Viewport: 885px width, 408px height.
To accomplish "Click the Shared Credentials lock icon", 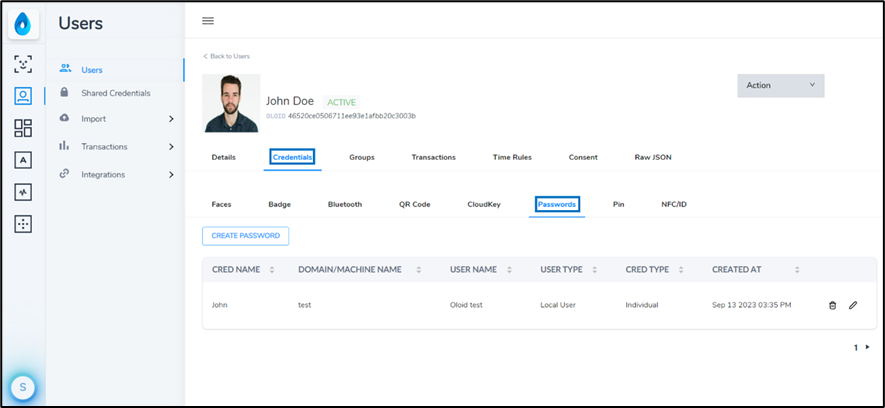I will click(x=64, y=92).
